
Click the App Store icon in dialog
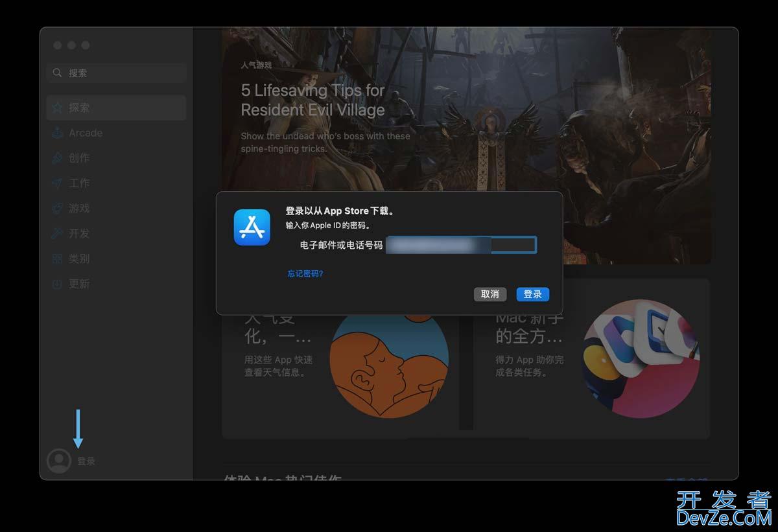[252, 227]
